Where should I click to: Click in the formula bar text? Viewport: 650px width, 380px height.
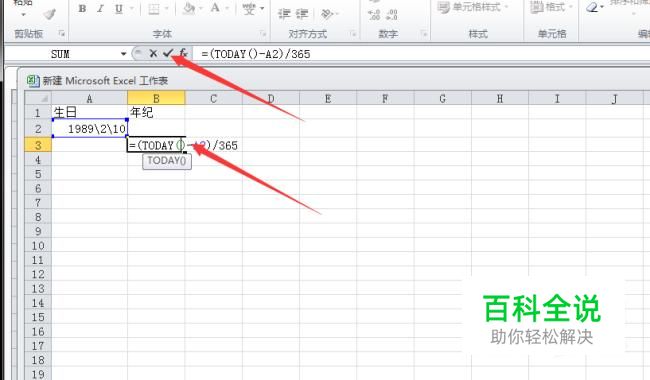255,54
